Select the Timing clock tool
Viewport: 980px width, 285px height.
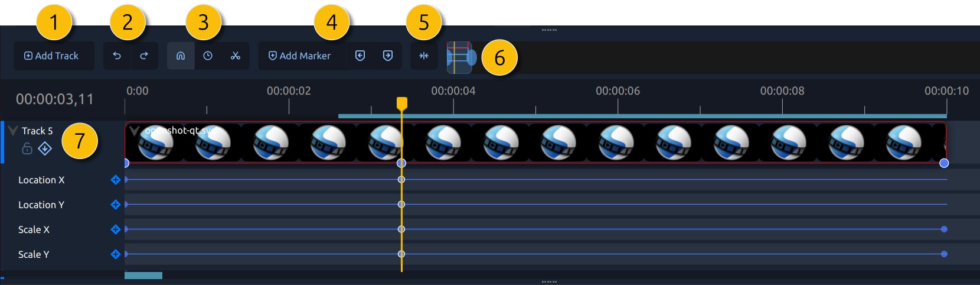[208, 56]
